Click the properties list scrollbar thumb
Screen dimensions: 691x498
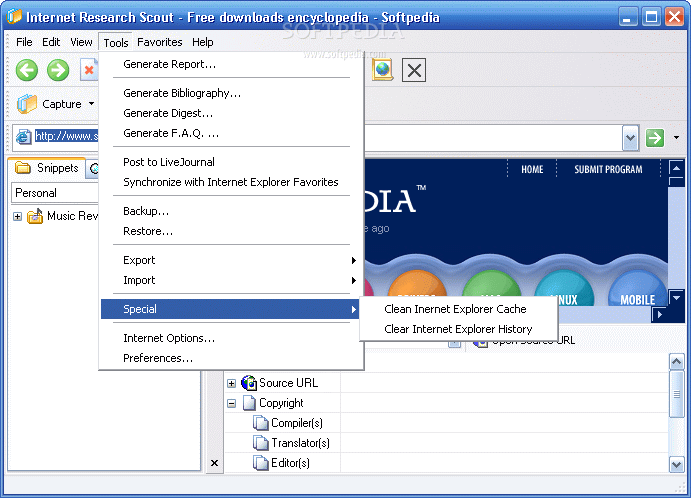[x=676, y=394]
